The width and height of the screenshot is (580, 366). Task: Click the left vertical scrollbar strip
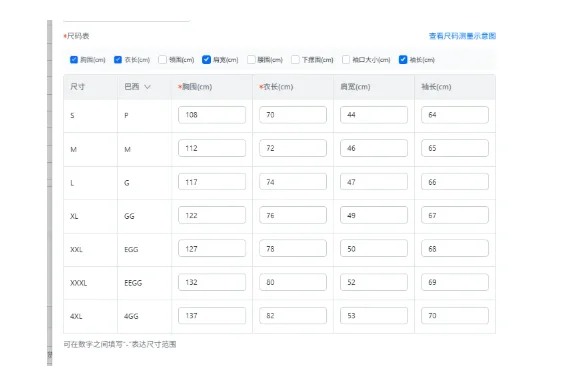pyautogui.click(x=50, y=192)
